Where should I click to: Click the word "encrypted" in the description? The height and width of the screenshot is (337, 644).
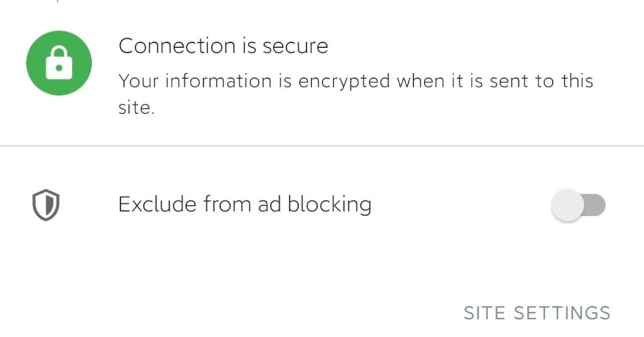coord(344,81)
